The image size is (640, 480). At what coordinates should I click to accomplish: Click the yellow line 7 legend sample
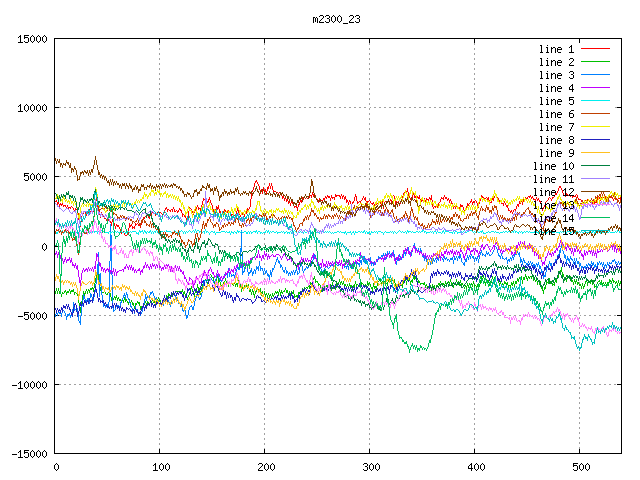tap(595, 127)
